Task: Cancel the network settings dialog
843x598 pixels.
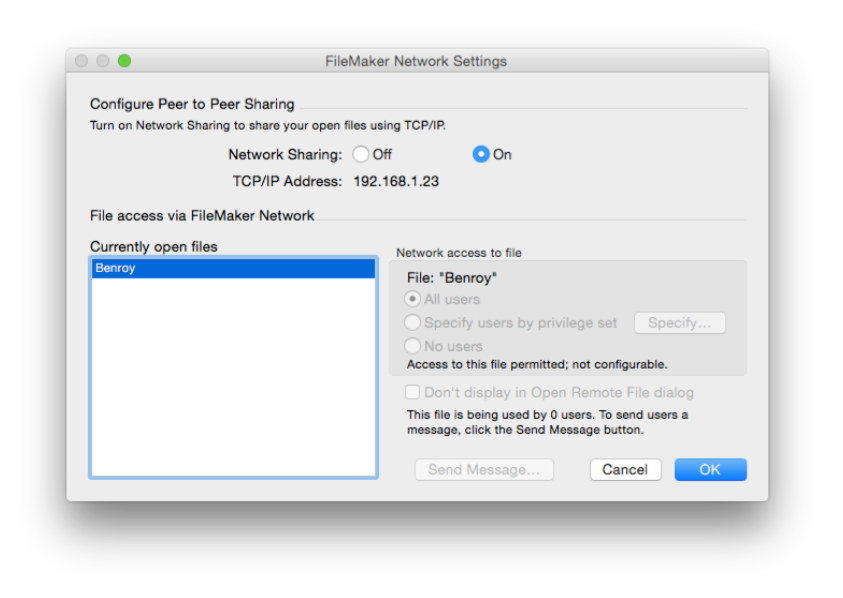Action: pos(625,469)
